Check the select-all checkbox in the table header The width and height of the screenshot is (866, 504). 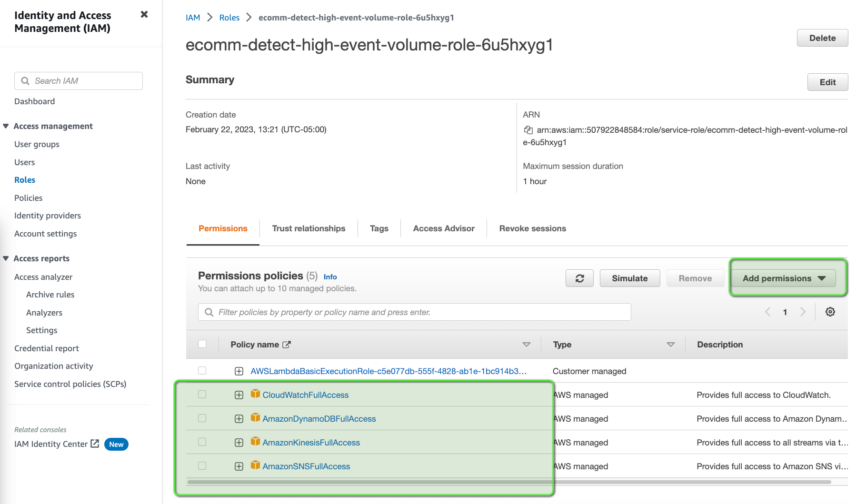pyautogui.click(x=202, y=344)
